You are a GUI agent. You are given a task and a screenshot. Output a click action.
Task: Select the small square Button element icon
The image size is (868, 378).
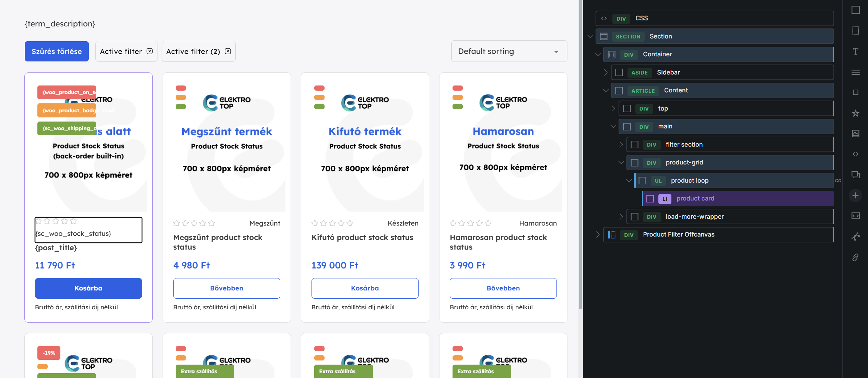click(855, 92)
